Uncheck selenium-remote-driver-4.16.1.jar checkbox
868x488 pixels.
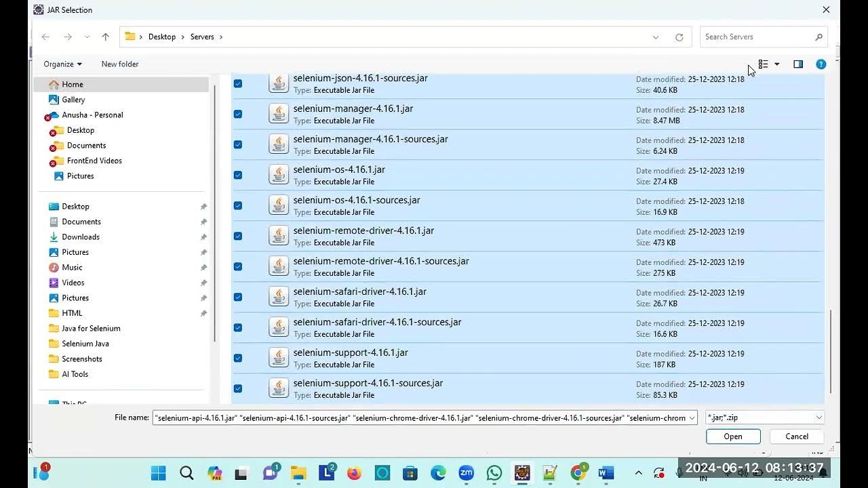point(238,236)
